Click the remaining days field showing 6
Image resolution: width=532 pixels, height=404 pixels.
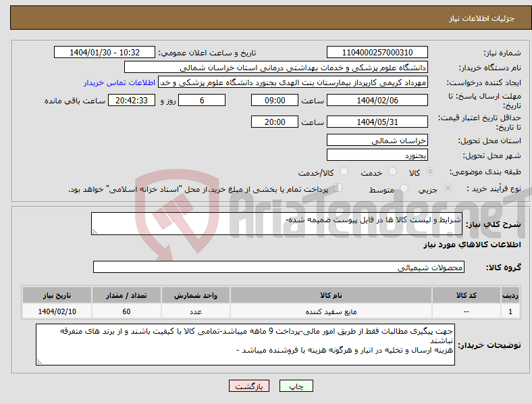click(x=202, y=100)
